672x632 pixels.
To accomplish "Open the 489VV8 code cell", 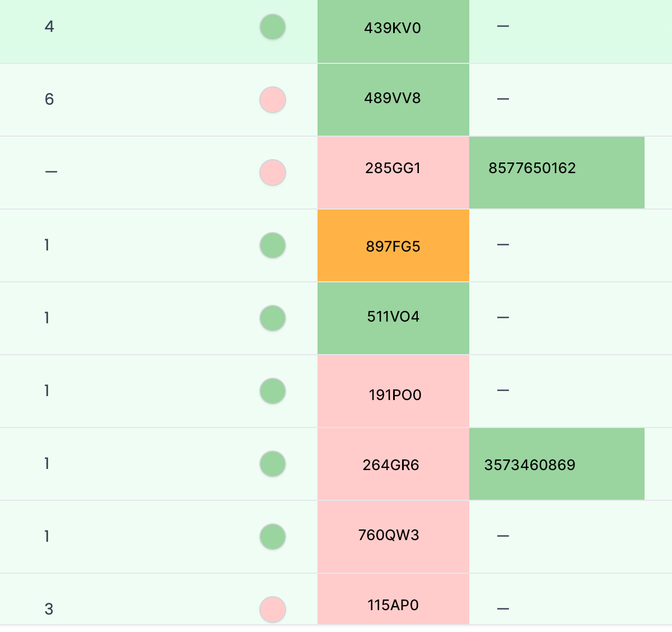I will click(393, 100).
